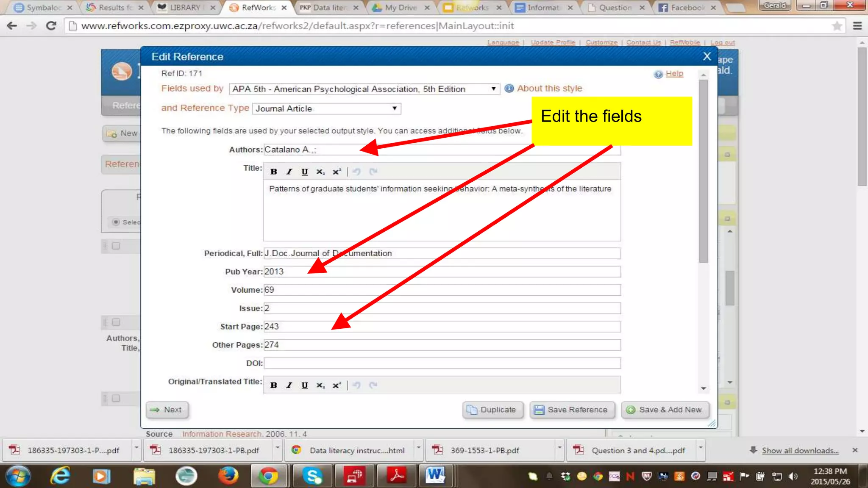This screenshot has height=488, width=868.
Task: Apply Subscript in Title editor toolbar
Action: 320,172
